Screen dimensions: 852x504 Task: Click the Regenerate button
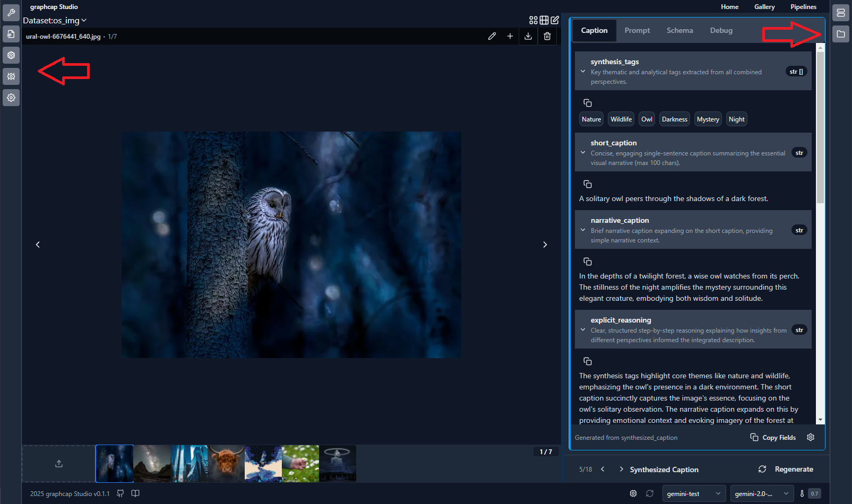click(x=786, y=469)
